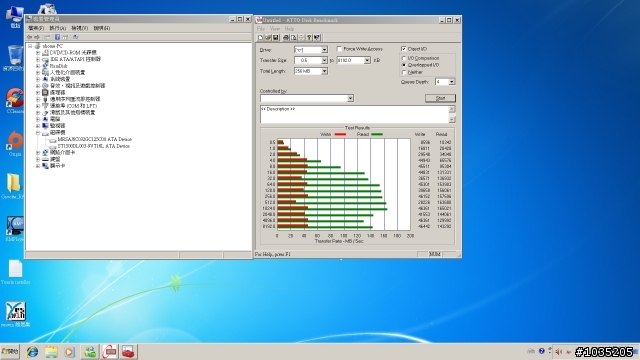
Task: Click the Print Preview icon in ATTO toolbar
Action: (x=293, y=38)
